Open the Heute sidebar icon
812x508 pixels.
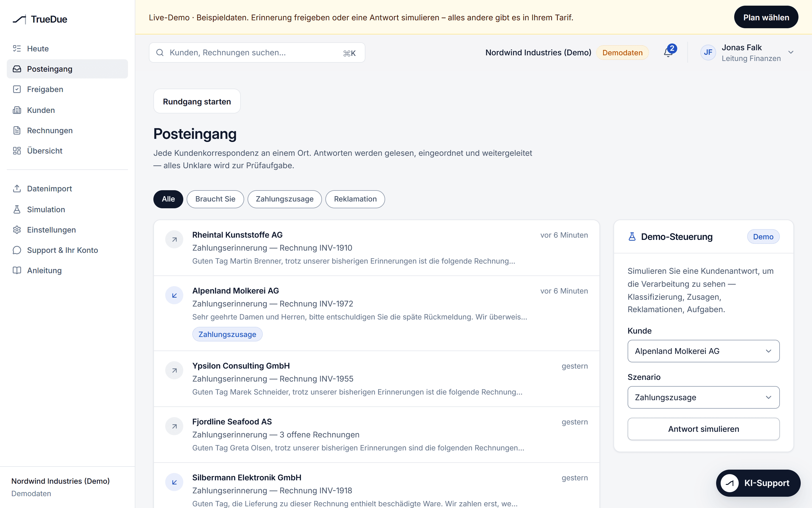pyautogui.click(x=17, y=48)
